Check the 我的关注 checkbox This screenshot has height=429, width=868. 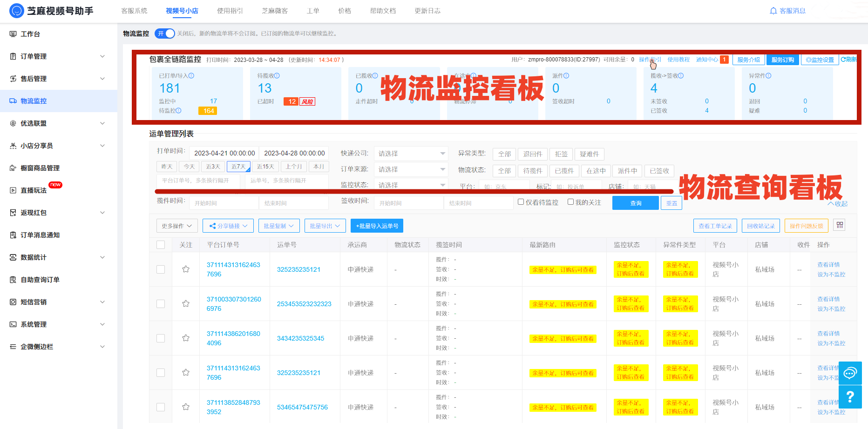(x=570, y=202)
